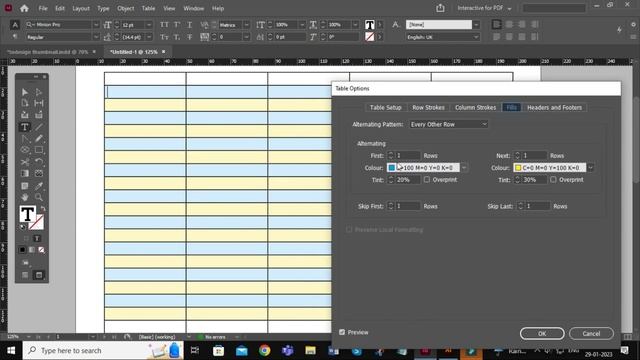
Task: Toggle formatting affects text button
Action: [x=37, y=238]
